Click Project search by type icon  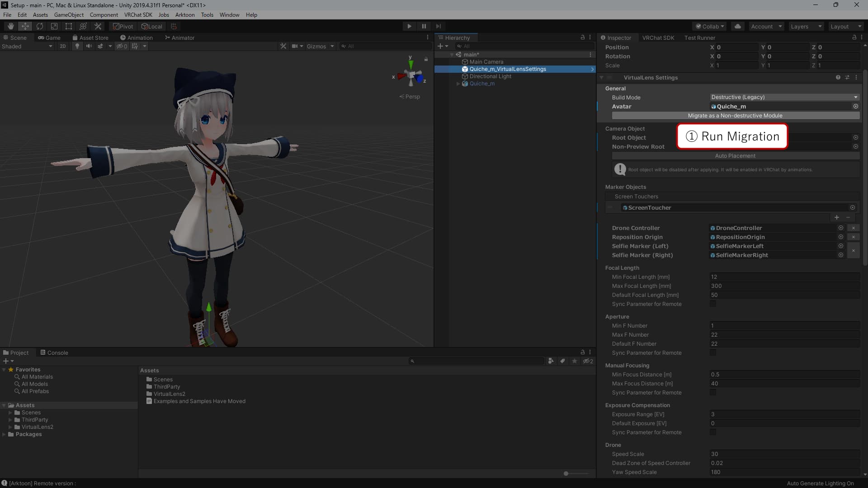pos(551,361)
